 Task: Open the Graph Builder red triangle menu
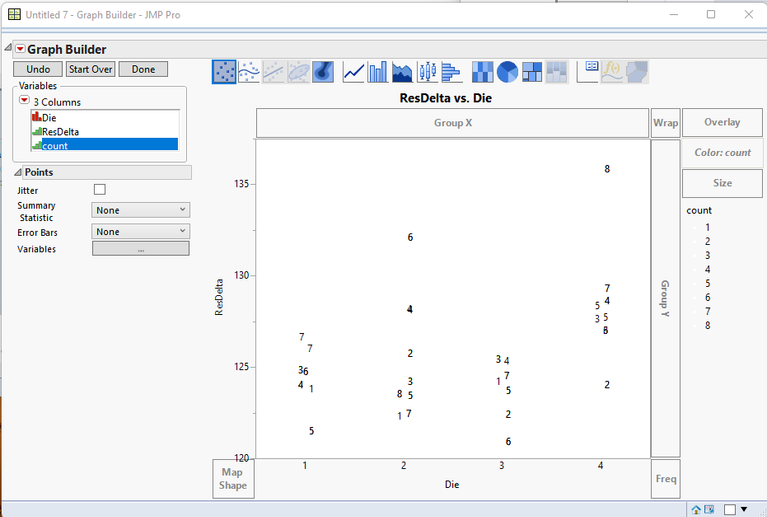[x=20, y=49]
